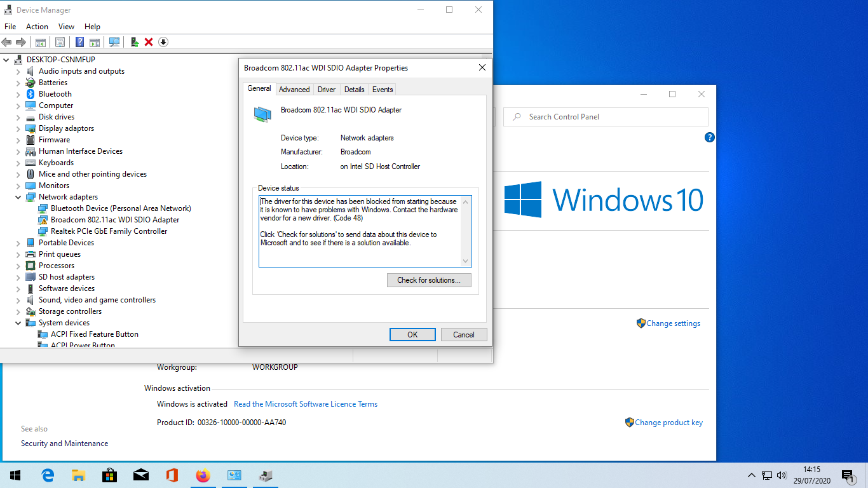Screen dimensions: 868x488
Task: Collapse the DESKTOP-CSNMFUP root node
Action: tap(6, 60)
